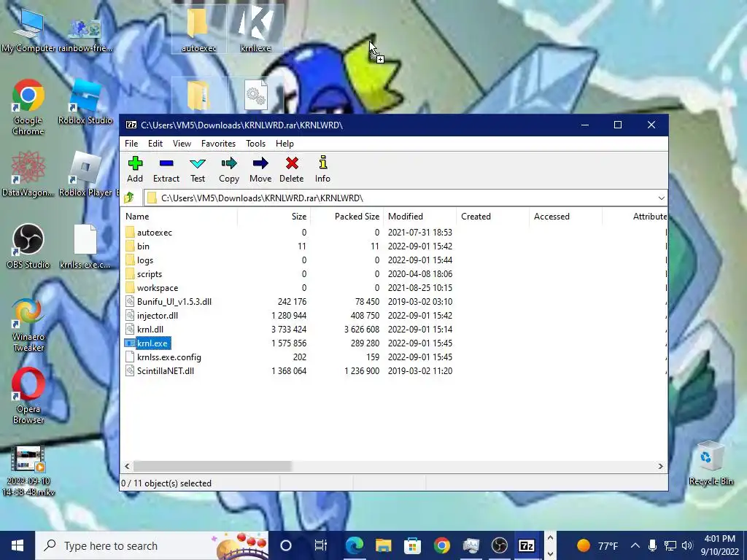Open the Windows Start menu
Screen dimensions: 747x560
[18, 545]
